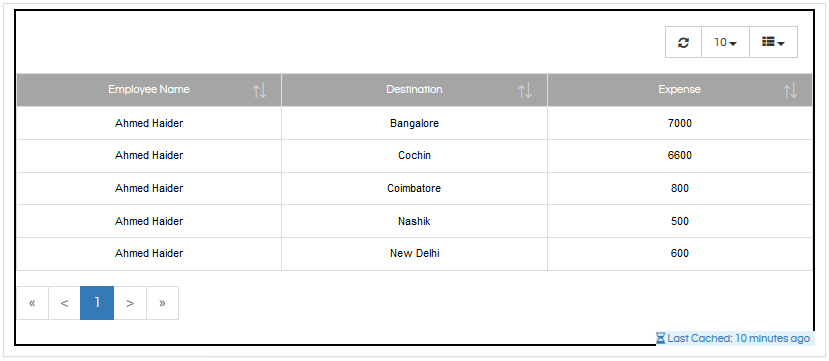Image resolution: width=829 pixels, height=361 pixels.
Task: Select the Bangalore destination cell
Action: [414, 123]
